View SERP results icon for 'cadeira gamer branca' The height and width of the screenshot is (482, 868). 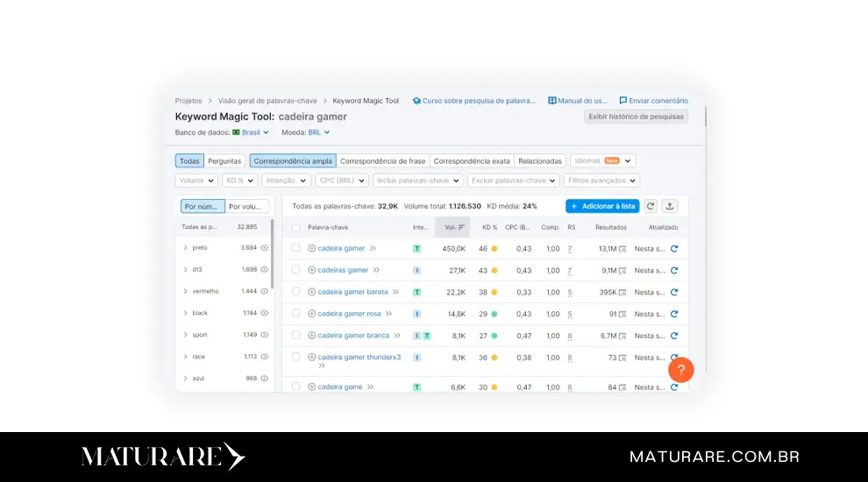623,336
